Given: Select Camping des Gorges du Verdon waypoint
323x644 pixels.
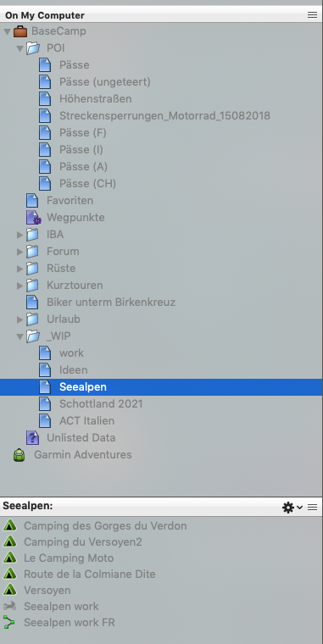Looking at the screenshot, I should [105, 525].
